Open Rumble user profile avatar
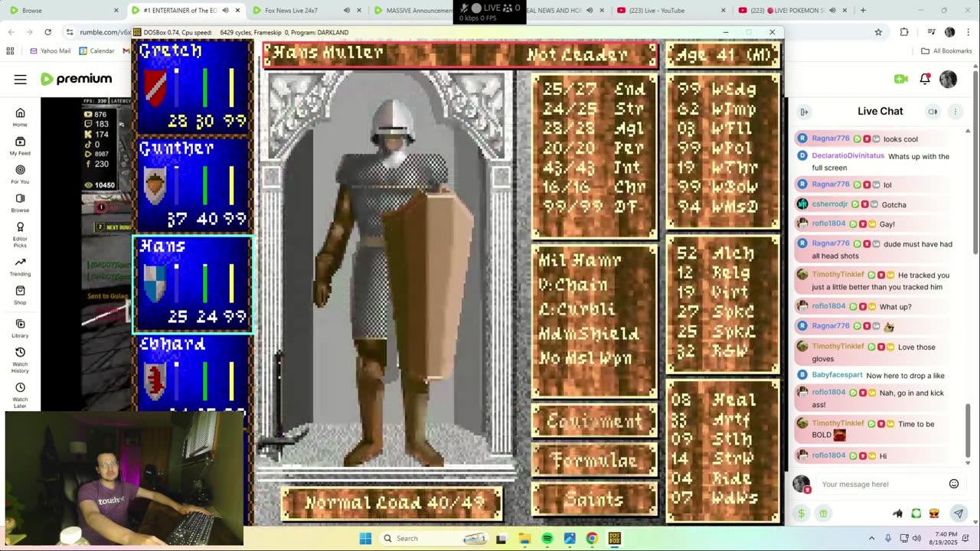 tap(948, 79)
